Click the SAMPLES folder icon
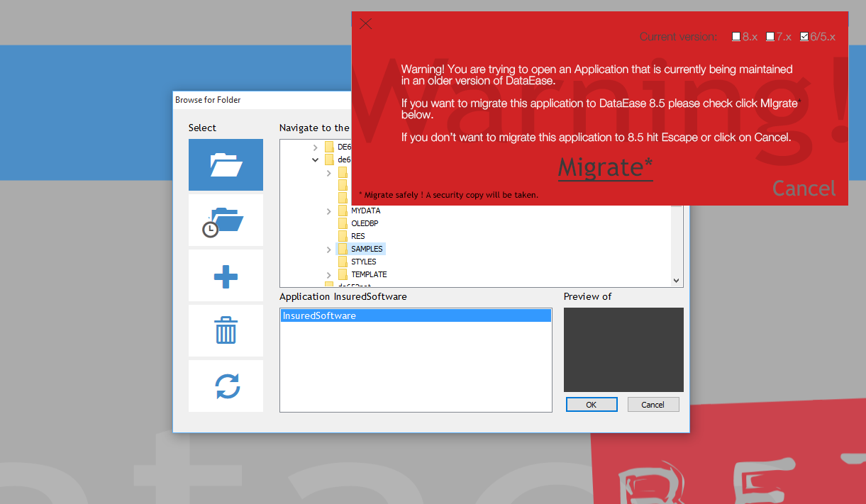The width and height of the screenshot is (866, 504). (343, 249)
